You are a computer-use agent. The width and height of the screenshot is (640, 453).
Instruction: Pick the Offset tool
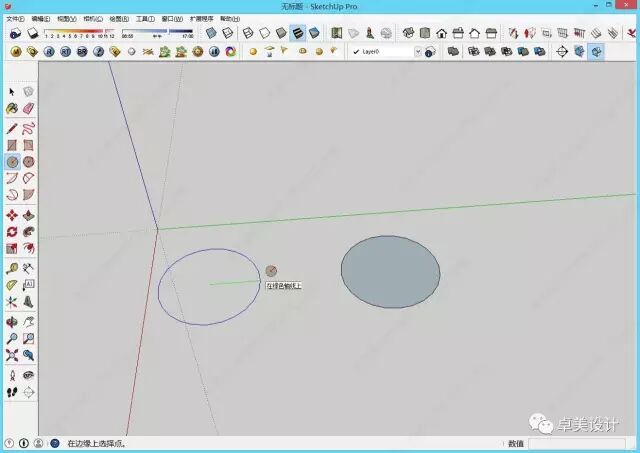(29, 248)
